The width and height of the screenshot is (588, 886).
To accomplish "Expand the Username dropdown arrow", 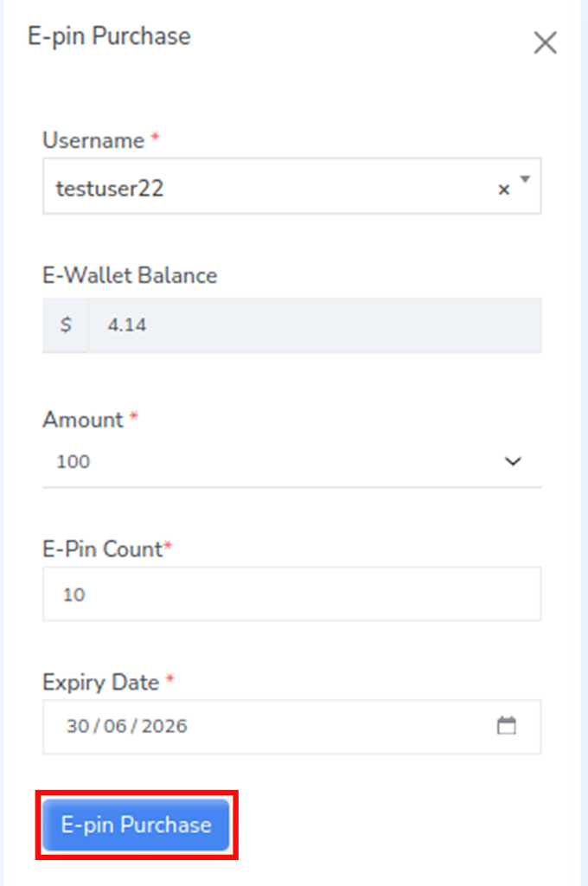I will [x=525, y=180].
